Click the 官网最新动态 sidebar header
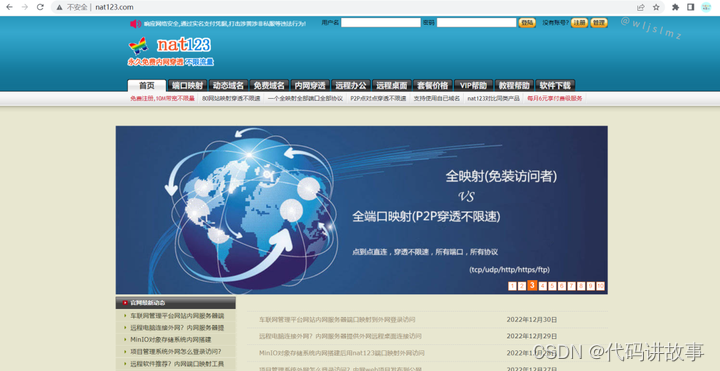 click(176, 303)
